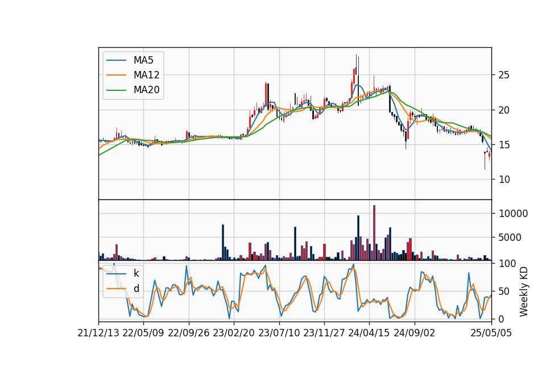This screenshot has height=392, width=546.
Task: Click the 24/09/02 date axis label
Action: pyautogui.click(x=415, y=333)
